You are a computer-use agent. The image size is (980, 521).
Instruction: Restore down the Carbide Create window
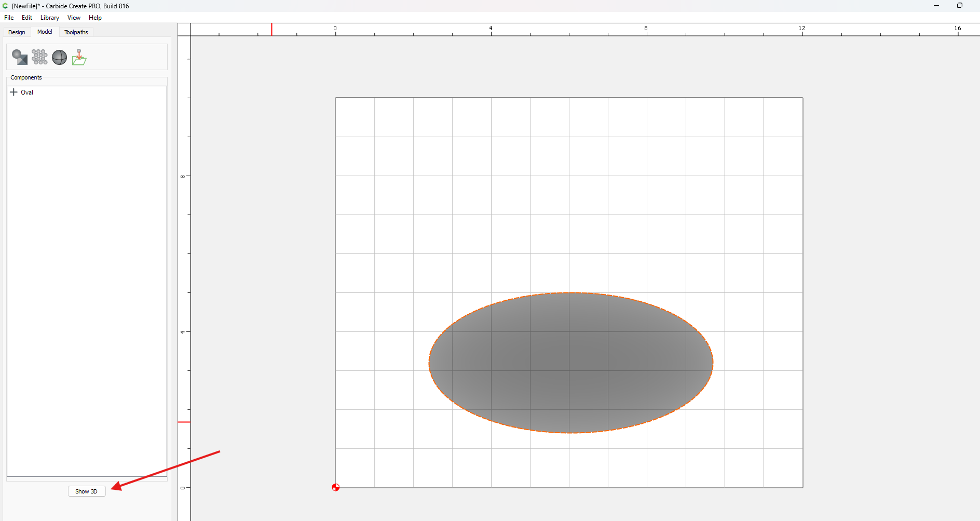[960, 6]
